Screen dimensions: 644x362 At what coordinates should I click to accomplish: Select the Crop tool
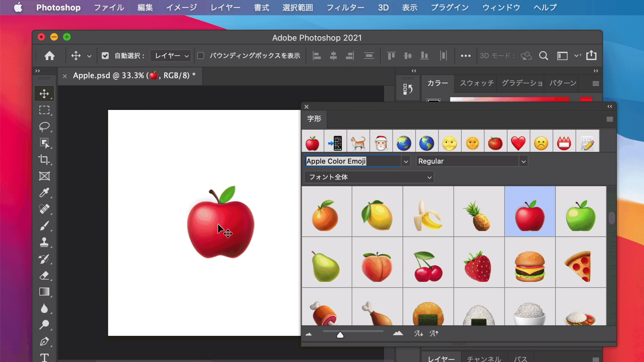tap(44, 159)
